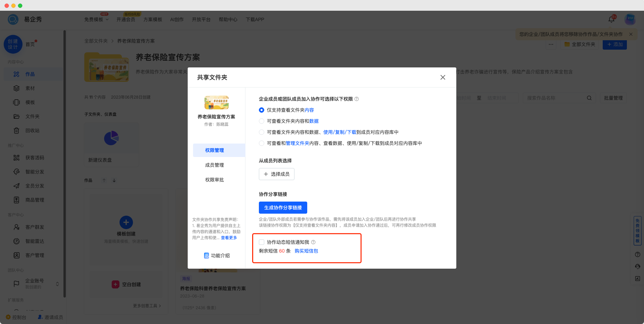Select 可查看文件夹内容和数据 radio option
The height and width of the screenshot is (324, 644).
tap(262, 121)
